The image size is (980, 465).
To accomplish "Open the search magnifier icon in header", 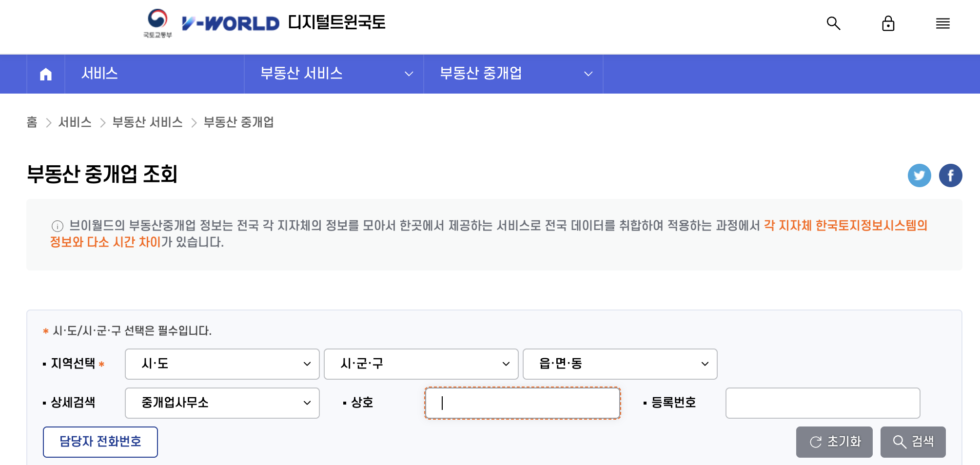I will tap(833, 23).
